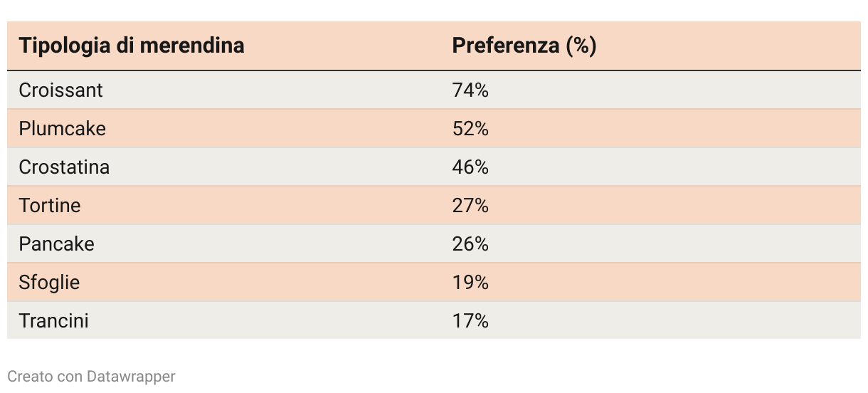The image size is (868, 393).
Task: Select the Tortine row label
Action: (x=50, y=206)
